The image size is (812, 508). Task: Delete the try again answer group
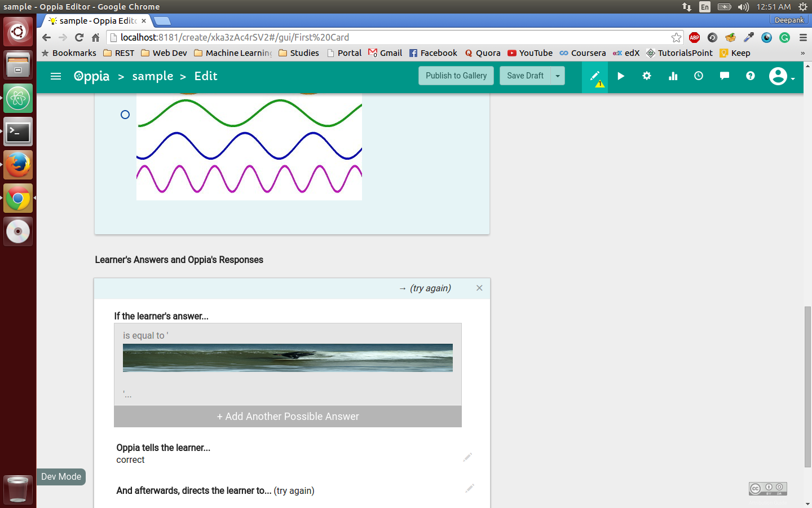479,288
